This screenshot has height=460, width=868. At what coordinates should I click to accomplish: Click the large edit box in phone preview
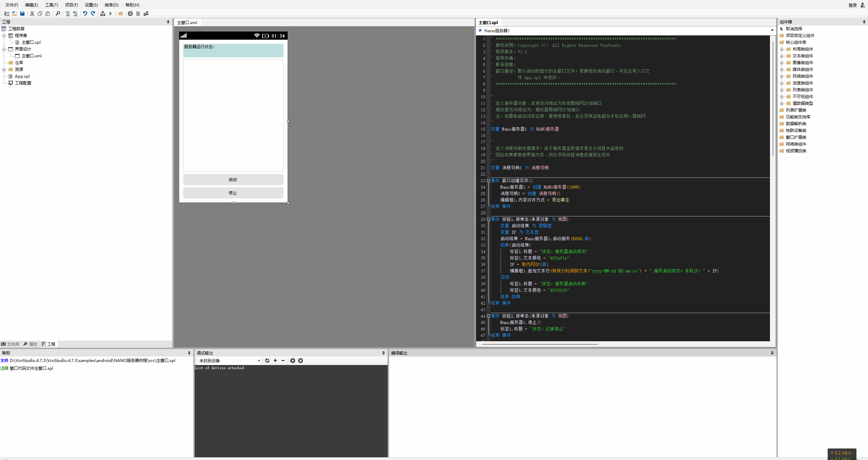(233, 116)
